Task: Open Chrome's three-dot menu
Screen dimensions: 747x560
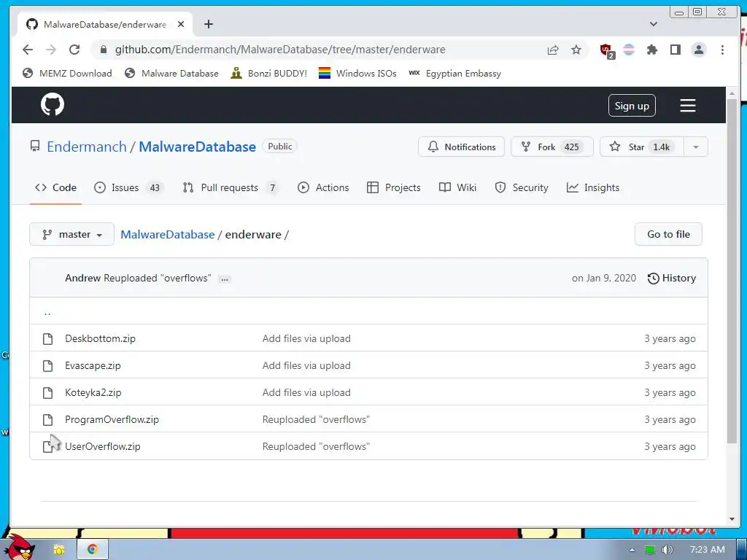Action: (x=722, y=50)
